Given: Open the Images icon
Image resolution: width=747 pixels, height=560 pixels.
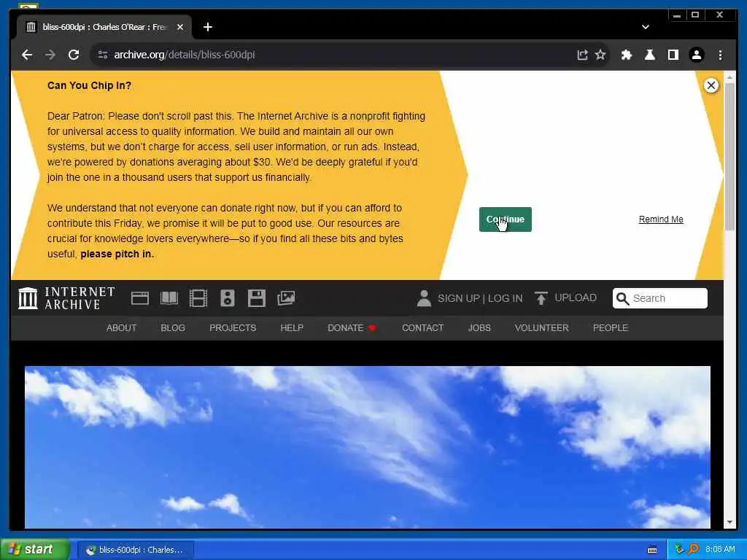Looking at the screenshot, I should (x=286, y=298).
